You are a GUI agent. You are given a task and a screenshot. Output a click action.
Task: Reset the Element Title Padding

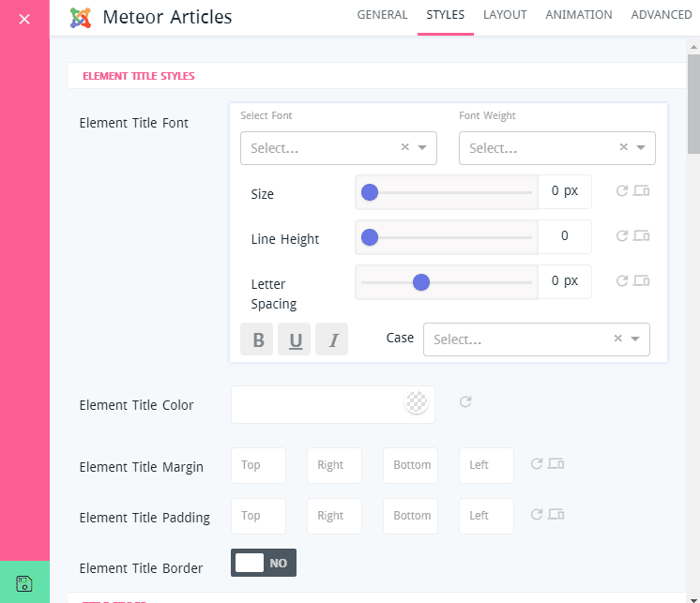tap(537, 514)
